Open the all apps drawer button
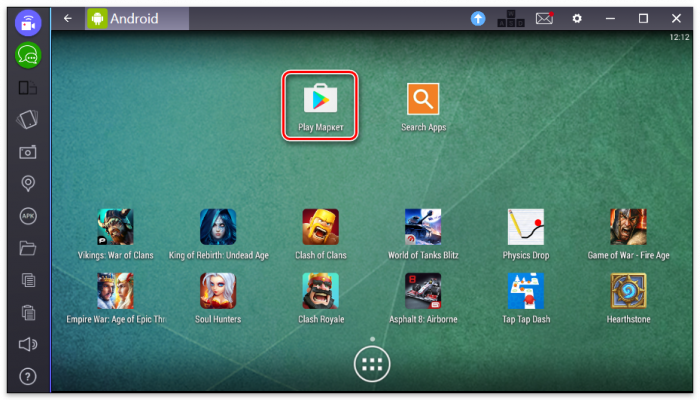The width and height of the screenshot is (700, 400). pos(371,365)
